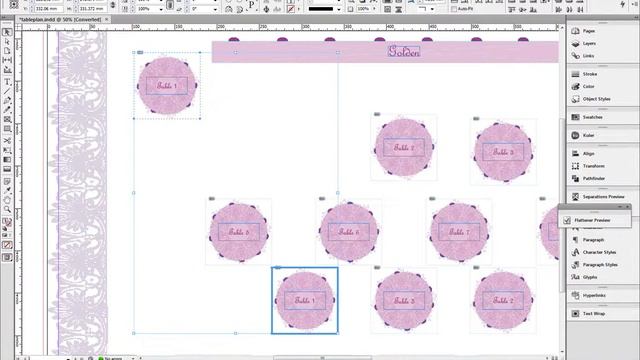The width and height of the screenshot is (640, 360).
Task: Switch to the tableplan.indd document tab
Action: point(60,19)
